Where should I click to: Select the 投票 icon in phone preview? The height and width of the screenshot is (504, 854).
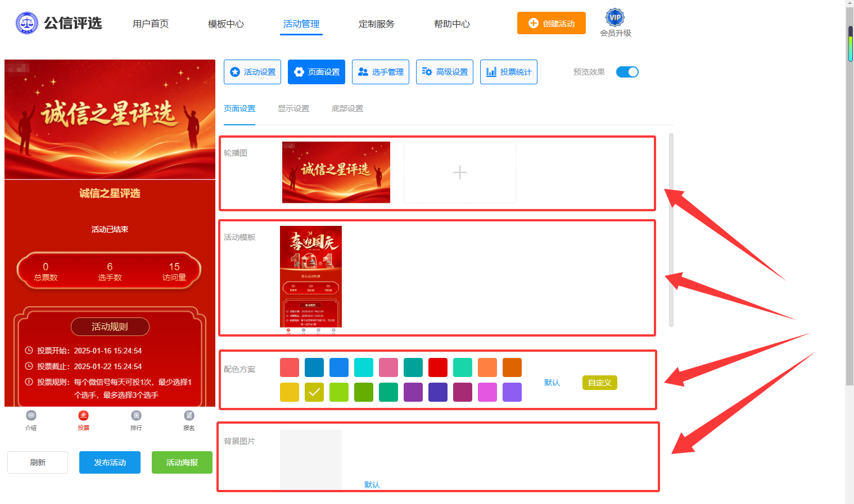pos(84,420)
